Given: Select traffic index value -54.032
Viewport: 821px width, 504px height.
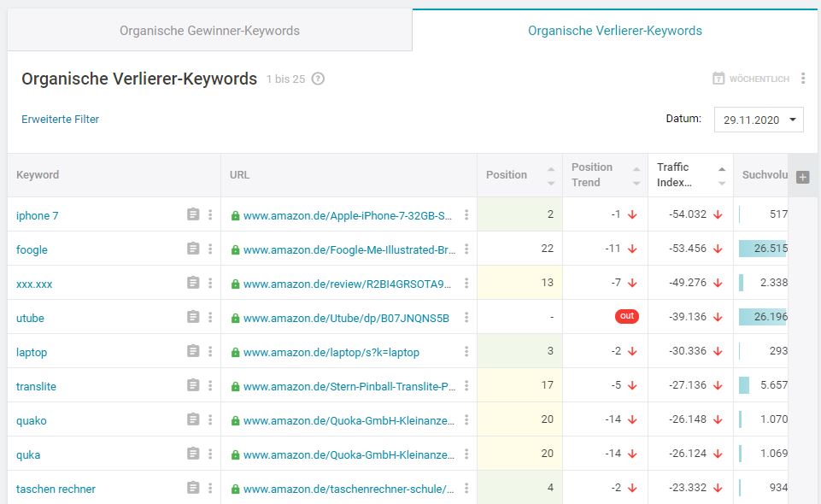Looking at the screenshot, I should (688, 214).
